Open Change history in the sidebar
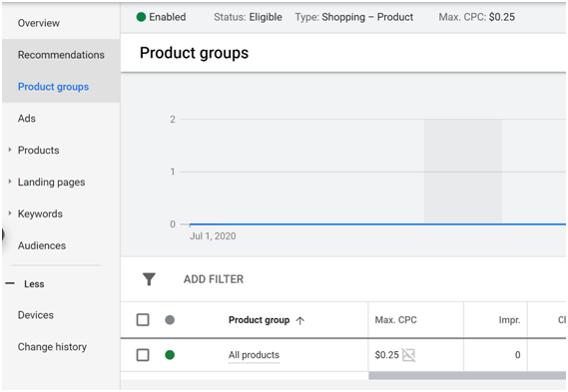The height and width of the screenshot is (392, 568). [52, 347]
